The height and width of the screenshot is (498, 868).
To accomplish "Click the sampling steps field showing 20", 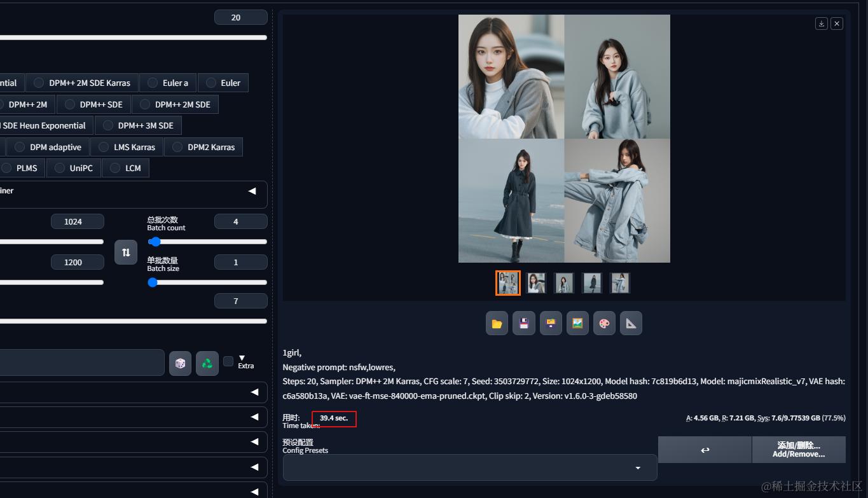I will coord(241,18).
